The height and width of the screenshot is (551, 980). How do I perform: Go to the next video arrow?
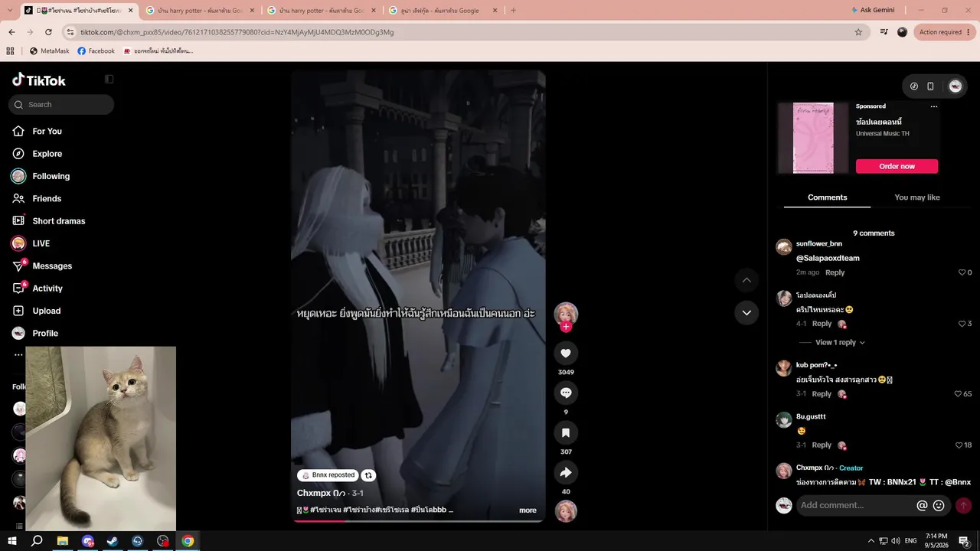(746, 313)
